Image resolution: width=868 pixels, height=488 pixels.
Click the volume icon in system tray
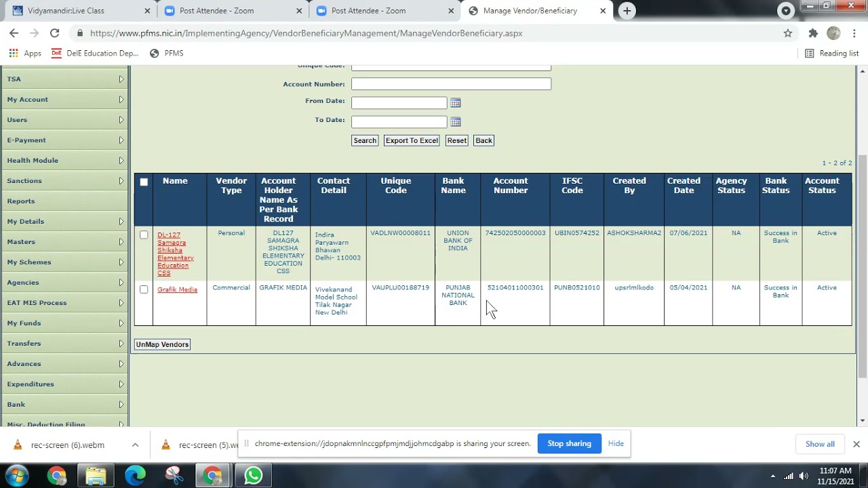tap(804, 476)
